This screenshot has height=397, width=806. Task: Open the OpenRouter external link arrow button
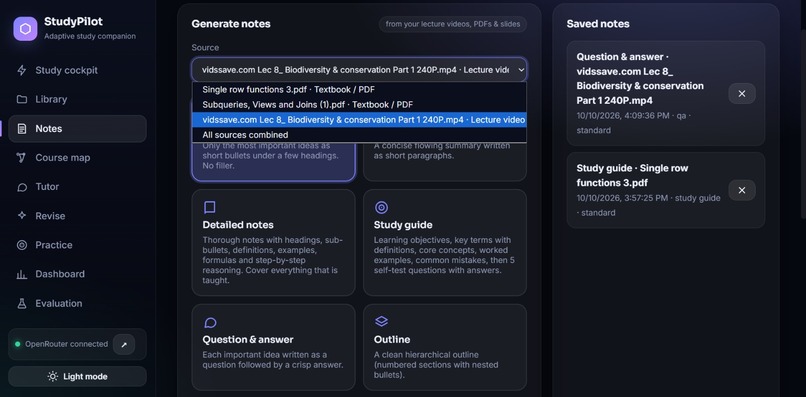[124, 345]
